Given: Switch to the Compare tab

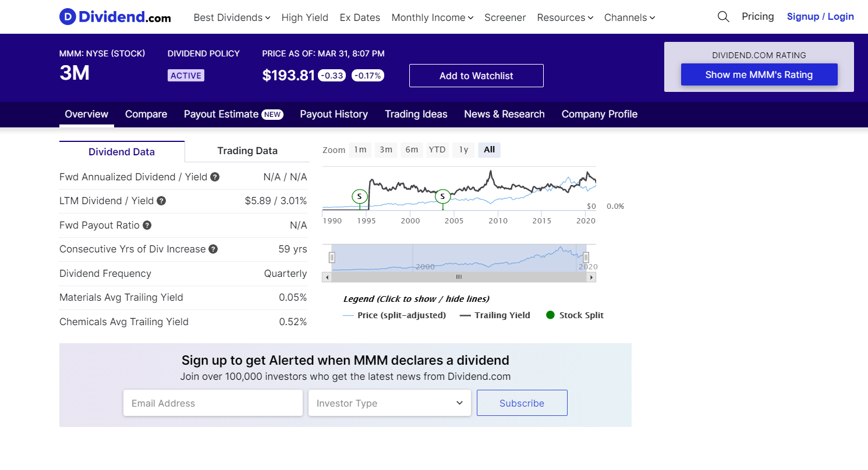Looking at the screenshot, I should click(146, 114).
